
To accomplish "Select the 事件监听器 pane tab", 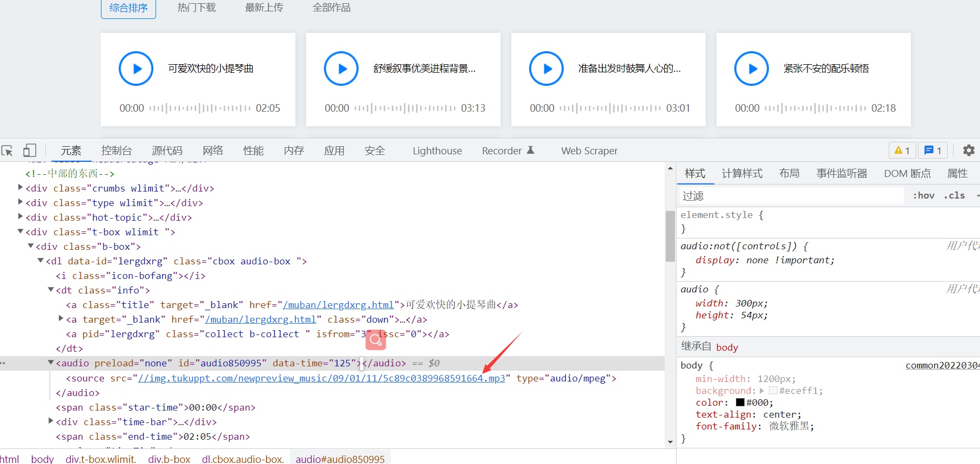I will coord(842,173).
